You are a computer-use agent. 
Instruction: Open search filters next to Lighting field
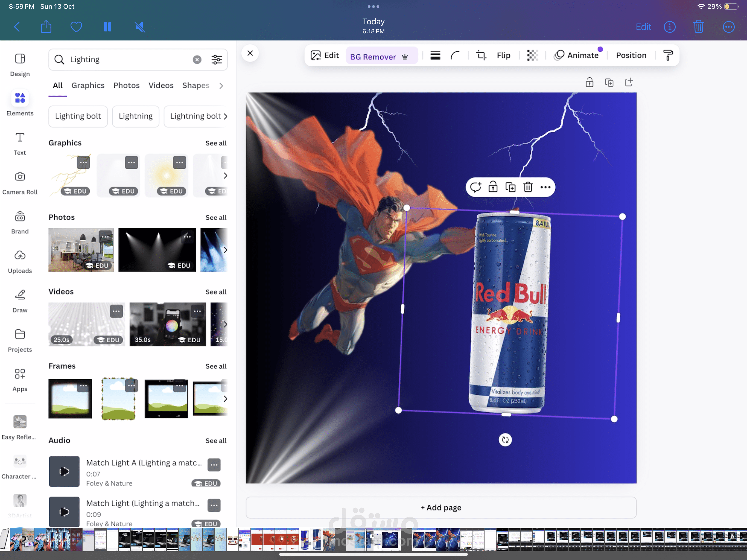(217, 59)
